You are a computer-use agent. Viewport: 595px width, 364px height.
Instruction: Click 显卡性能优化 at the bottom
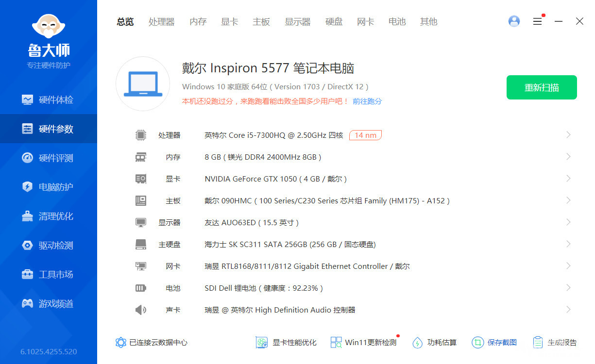[286, 342]
